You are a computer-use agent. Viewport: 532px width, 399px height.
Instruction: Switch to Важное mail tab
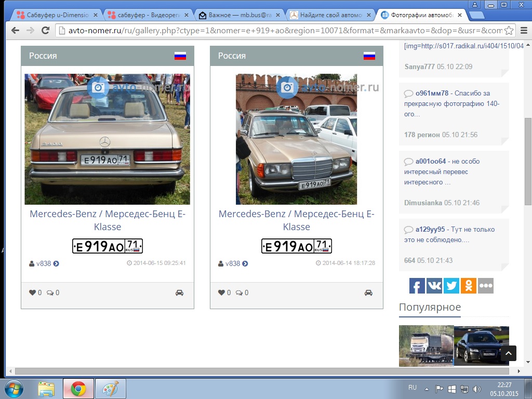coord(240,15)
